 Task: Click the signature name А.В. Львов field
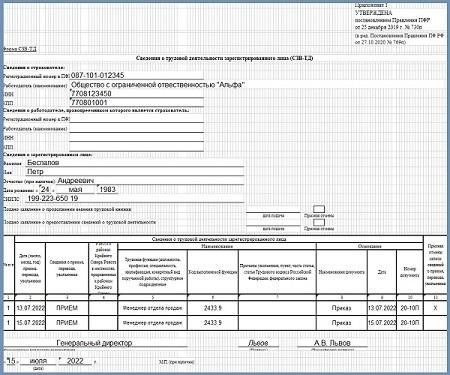coord(332,343)
